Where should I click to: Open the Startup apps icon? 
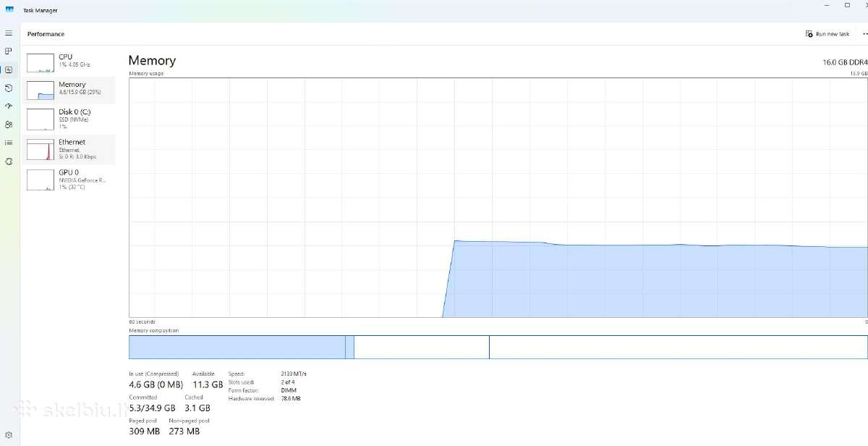coord(9,106)
